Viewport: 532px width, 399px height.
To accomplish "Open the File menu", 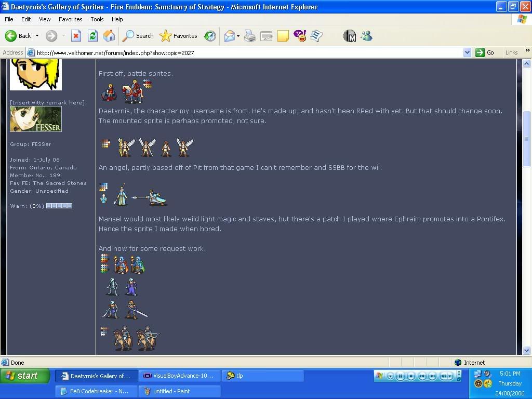I will pyautogui.click(x=9, y=19).
